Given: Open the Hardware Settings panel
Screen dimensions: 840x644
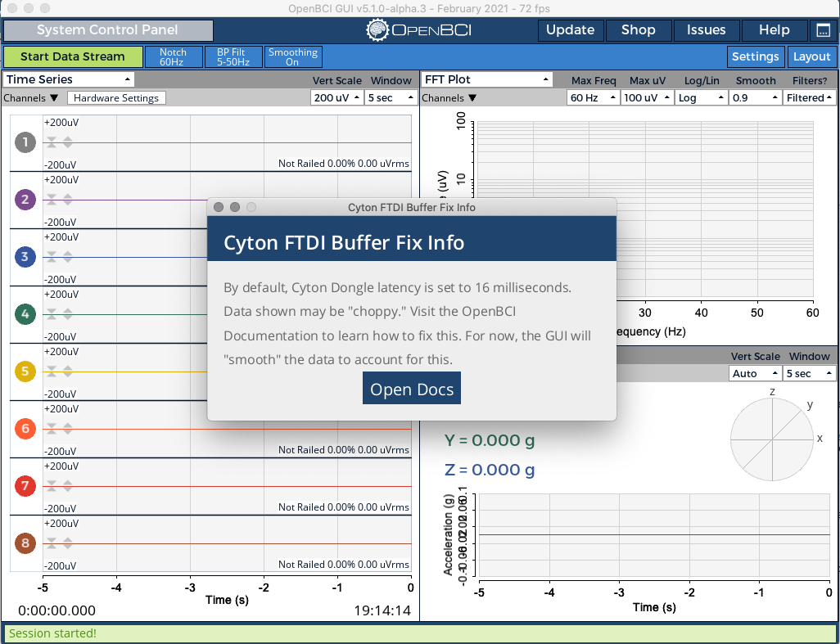Looking at the screenshot, I should pyautogui.click(x=116, y=97).
